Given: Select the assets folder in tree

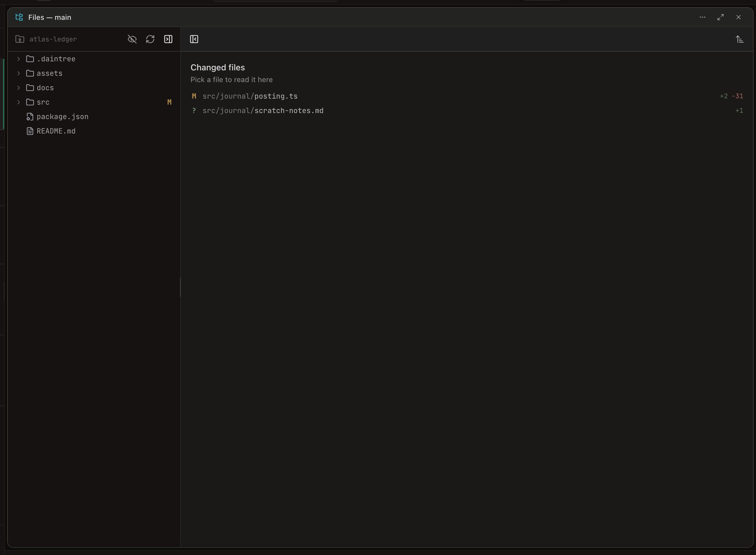Looking at the screenshot, I should click(x=94, y=73).
